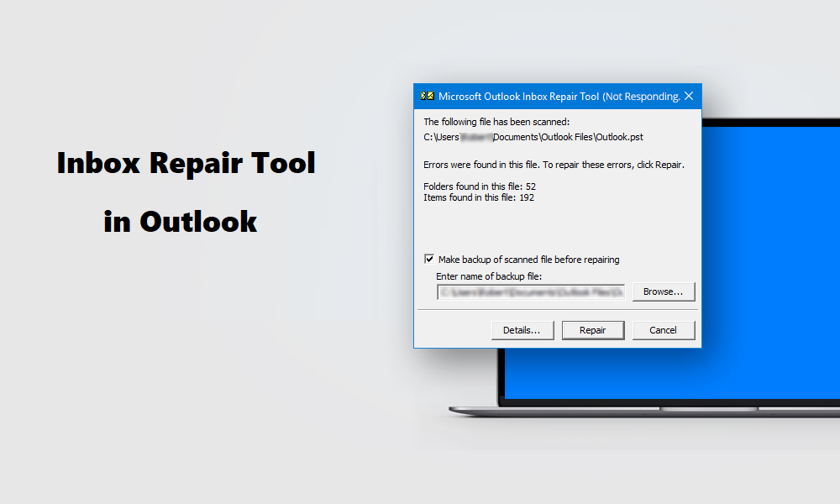The width and height of the screenshot is (840, 504).
Task: Show scan Details... button
Action: point(522,330)
